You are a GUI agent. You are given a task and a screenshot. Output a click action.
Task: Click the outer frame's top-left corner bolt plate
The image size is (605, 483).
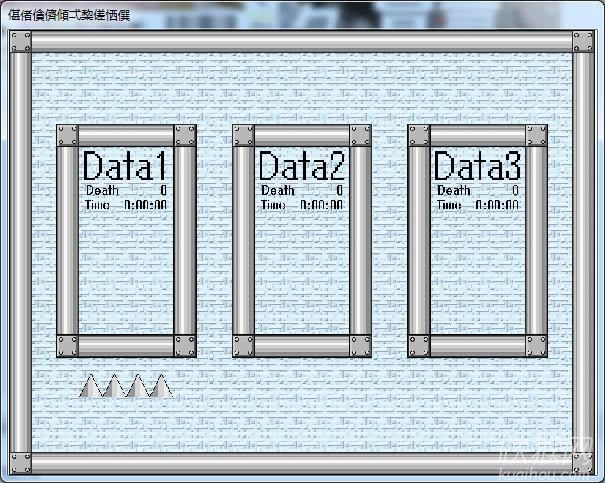click(x=21, y=41)
